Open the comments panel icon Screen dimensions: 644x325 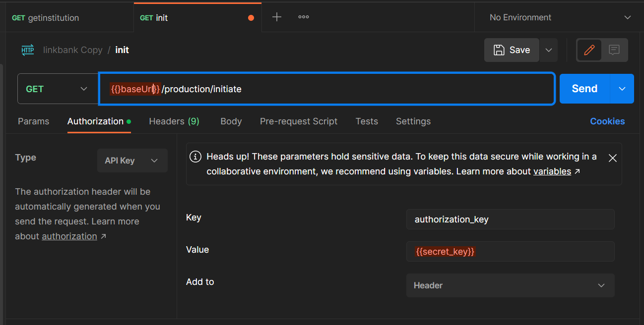614,50
